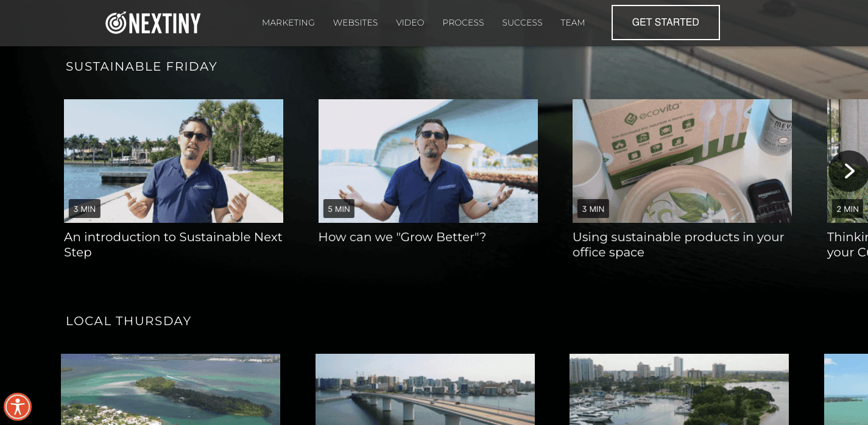
Task: Open 'An introduction to Sustainable Next Step'
Action: (x=173, y=161)
